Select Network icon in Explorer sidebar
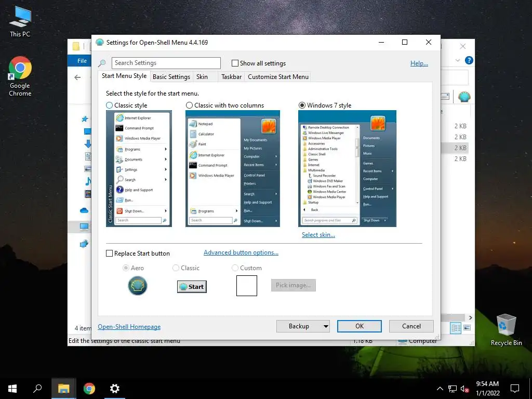This screenshot has height=399, width=532. tap(84, 244)
